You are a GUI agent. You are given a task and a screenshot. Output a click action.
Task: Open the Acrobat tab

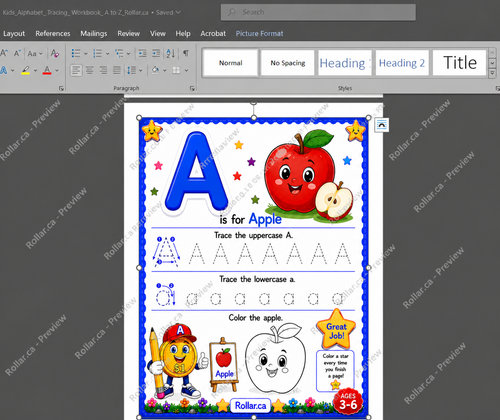213,34
